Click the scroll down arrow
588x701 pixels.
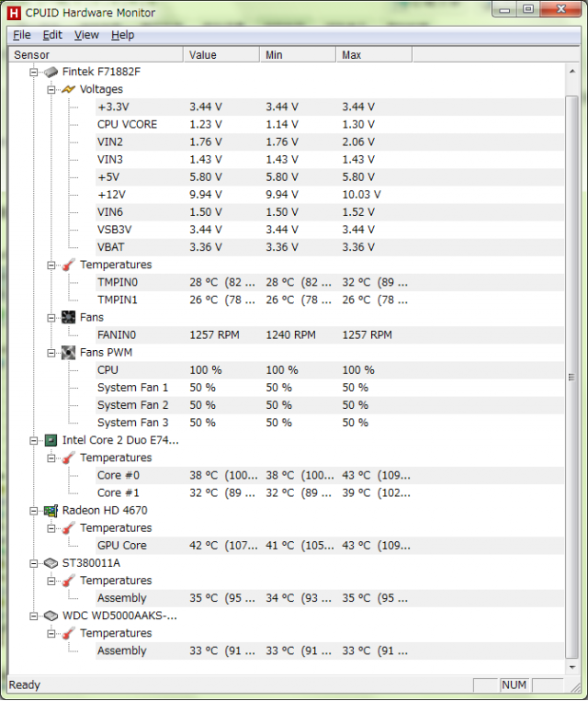pos(572,667)
